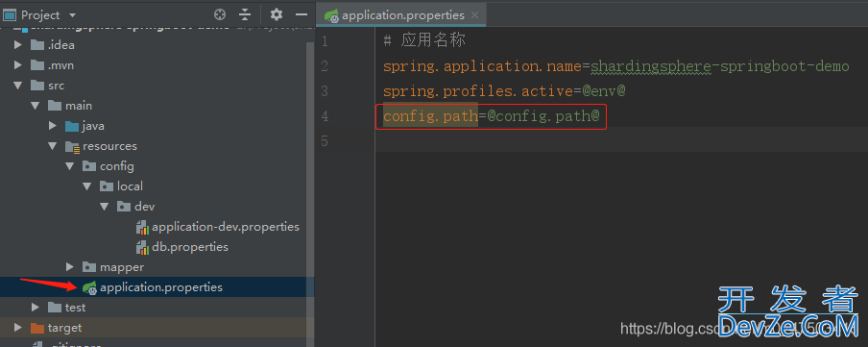The width and height of the screenshot is (868, 347).
Task: Click line number 4 in the gutter
Action: pyautogui.click(x=324, y=116)
